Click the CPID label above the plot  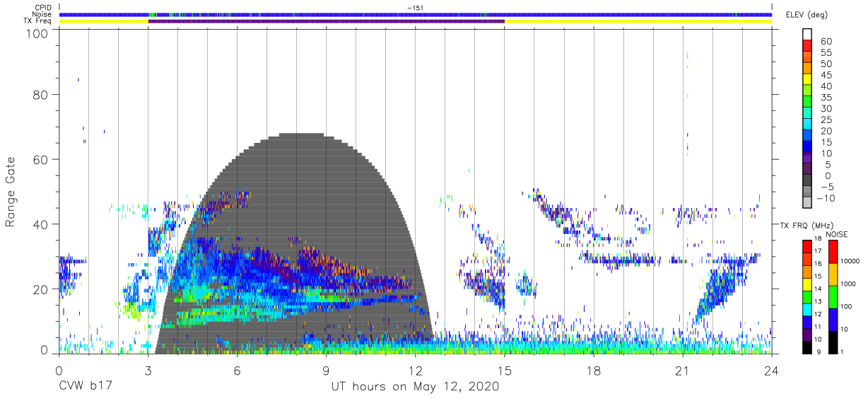pos(42,7)
